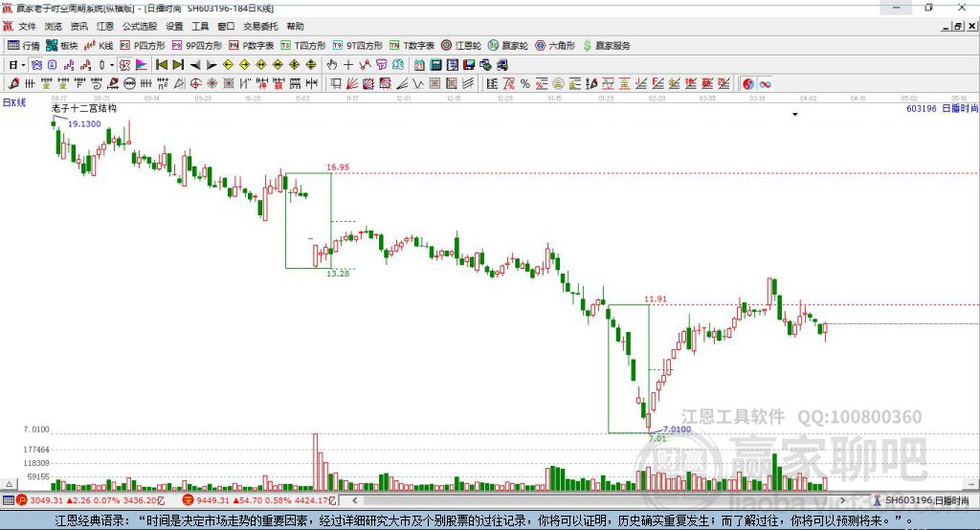Open the 设置 menu

click(174, 26)
